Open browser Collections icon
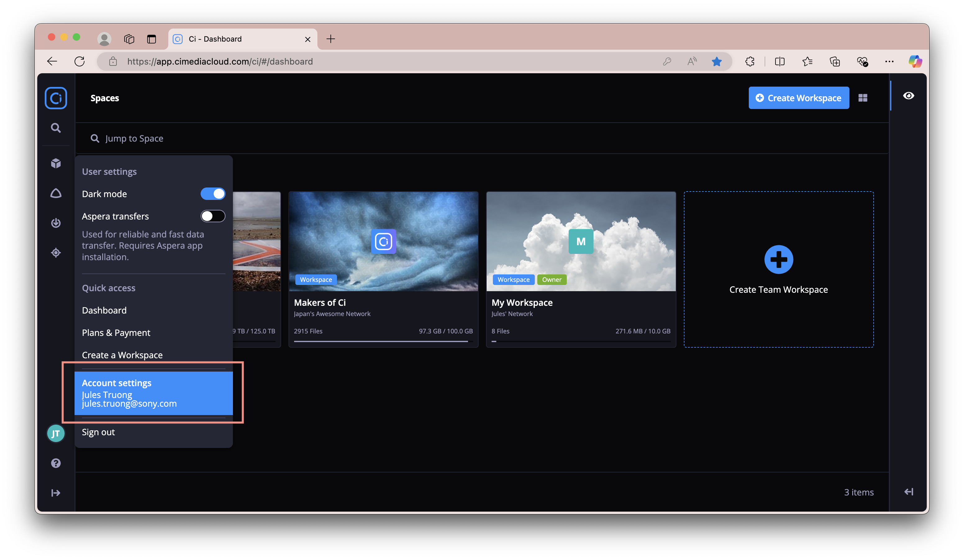Screen dimensions: 964x560 [x=835, y=61]
